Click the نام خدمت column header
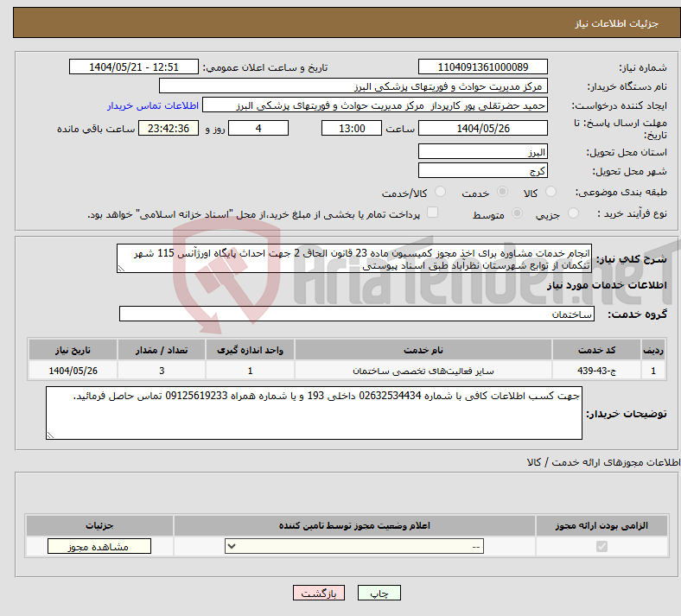Screen dimensions: 681x616 pos(423,350)
